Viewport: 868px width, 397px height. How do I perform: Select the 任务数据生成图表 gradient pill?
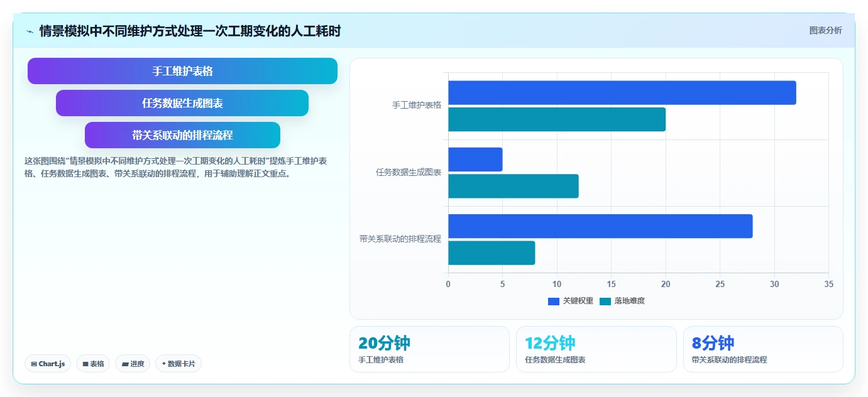click(182, 103)
